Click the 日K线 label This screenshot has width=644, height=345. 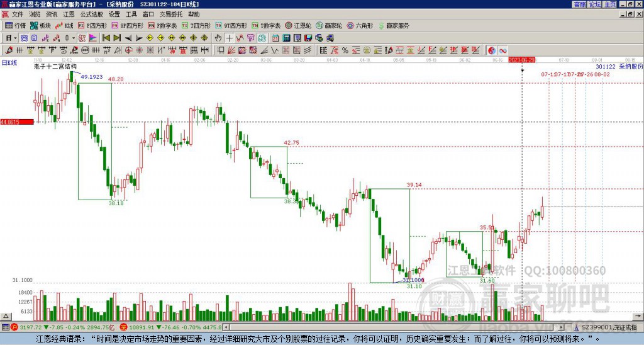[x=9, y=63]
